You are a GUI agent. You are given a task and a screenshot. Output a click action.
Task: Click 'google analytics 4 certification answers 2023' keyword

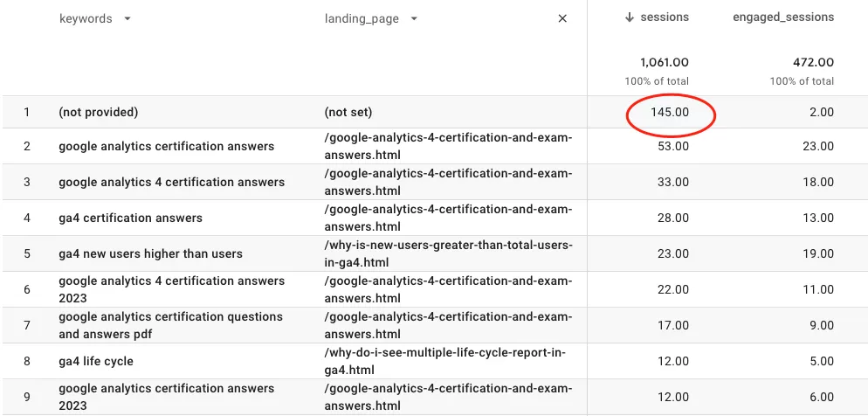172,289
